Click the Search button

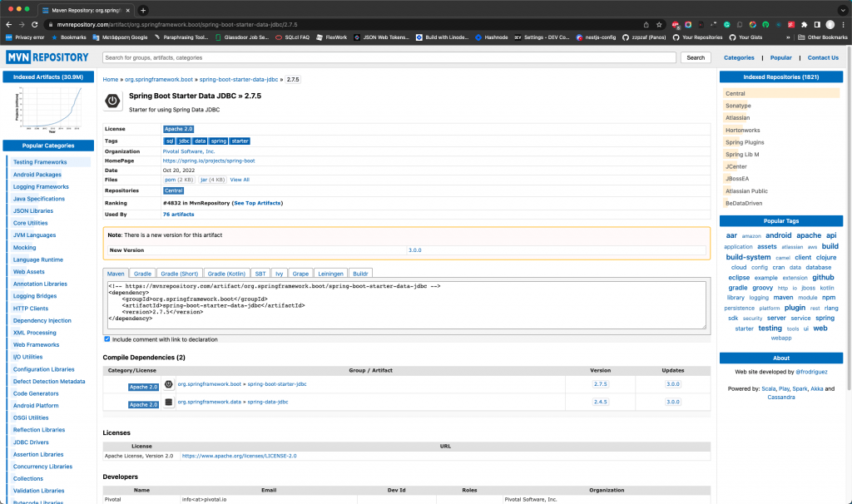696,57
